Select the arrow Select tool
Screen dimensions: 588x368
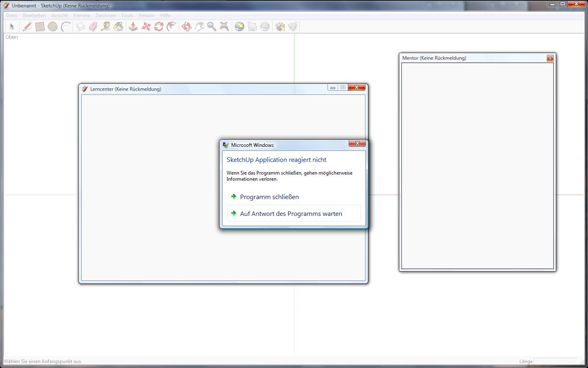(x=12, y=27)
